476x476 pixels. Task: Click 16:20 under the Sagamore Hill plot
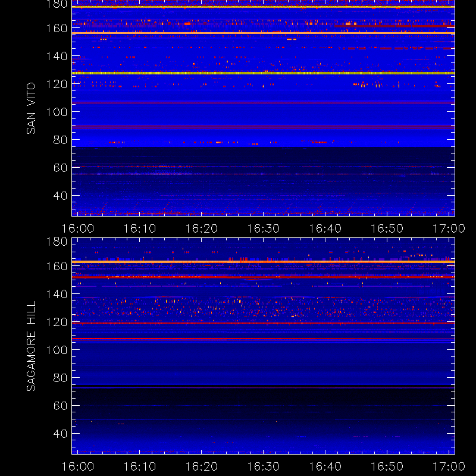pos(202,466)
